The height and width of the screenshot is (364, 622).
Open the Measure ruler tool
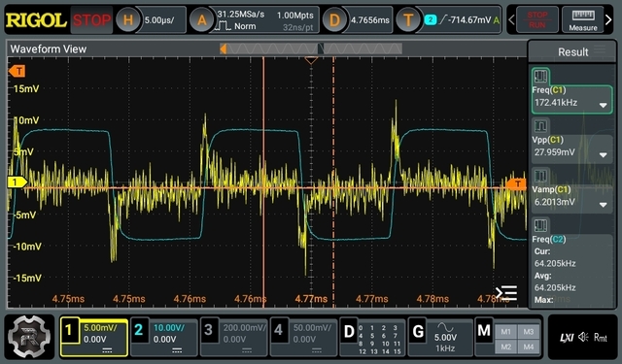[x=583, y=19]
